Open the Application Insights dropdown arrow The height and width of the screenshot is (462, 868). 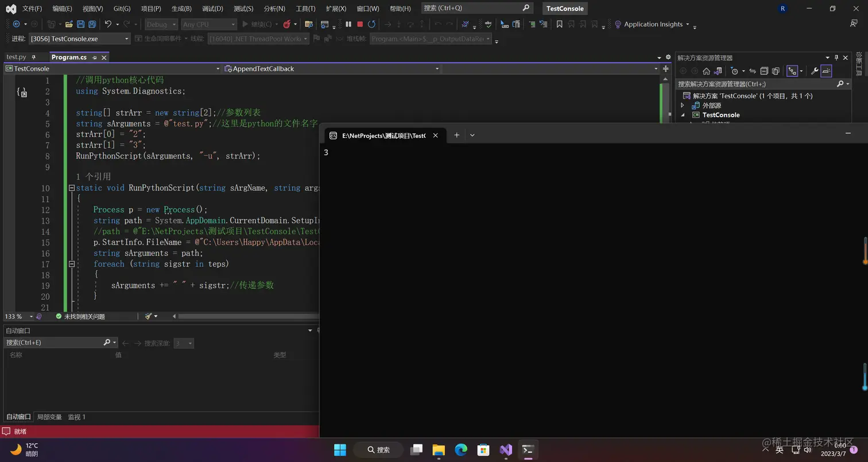pyautogui.click(x=687, y=24)
